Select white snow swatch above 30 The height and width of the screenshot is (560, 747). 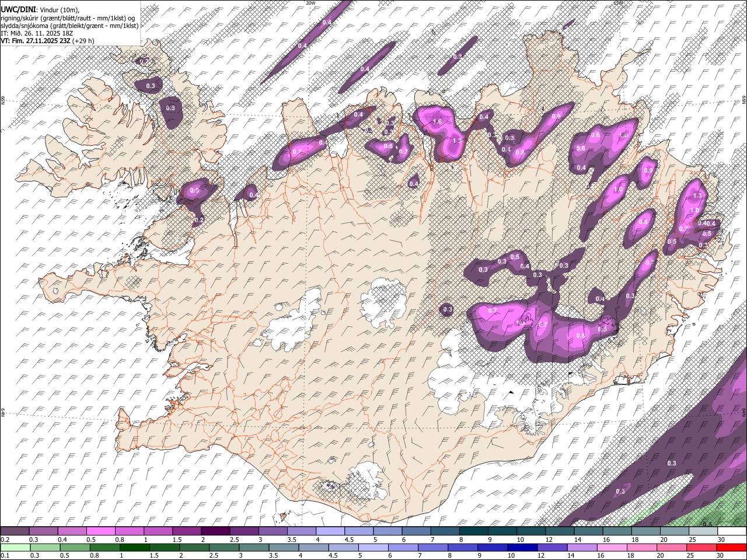[x=732, y=531]
